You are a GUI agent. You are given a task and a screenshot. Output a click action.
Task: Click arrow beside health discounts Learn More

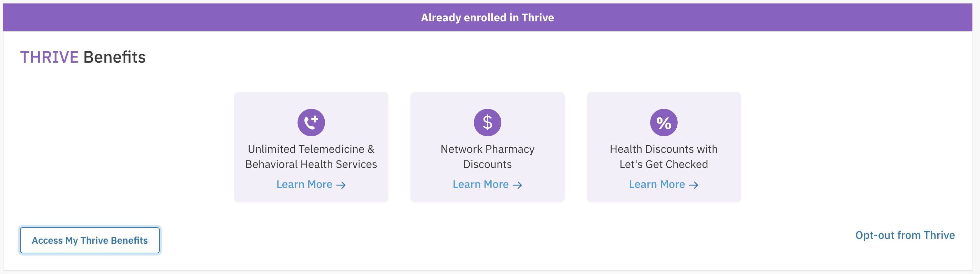[694, 185]
